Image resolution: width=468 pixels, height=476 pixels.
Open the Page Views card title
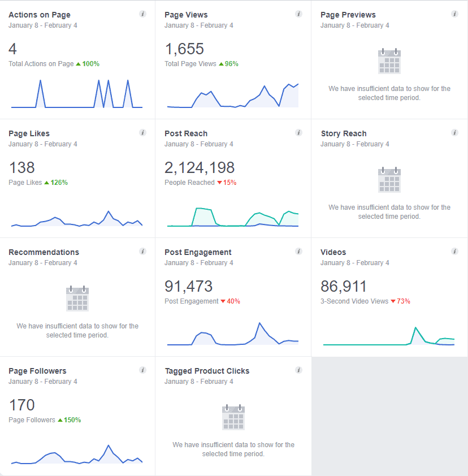[186, 15]
